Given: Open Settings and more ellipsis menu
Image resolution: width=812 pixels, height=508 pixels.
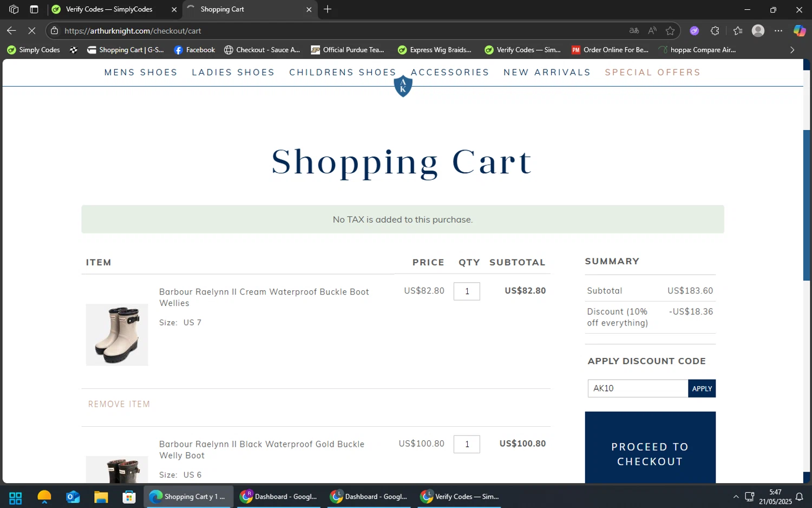Looking at the screenshot, I should [778, 31].
